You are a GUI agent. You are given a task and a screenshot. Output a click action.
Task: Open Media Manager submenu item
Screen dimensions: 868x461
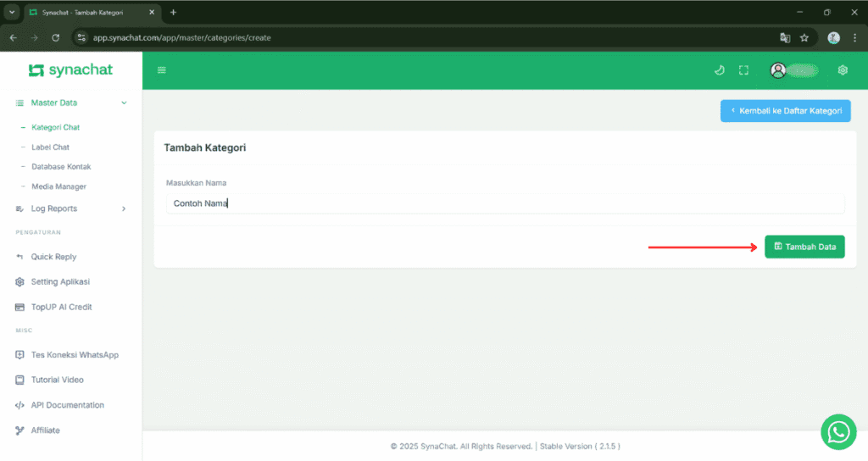pyautogui.click(x=58, y=186)
